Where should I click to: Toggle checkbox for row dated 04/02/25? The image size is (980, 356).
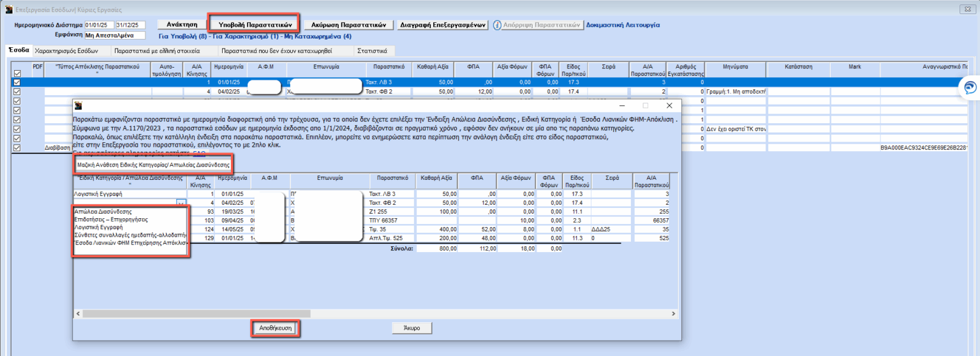tap(17, 91)
